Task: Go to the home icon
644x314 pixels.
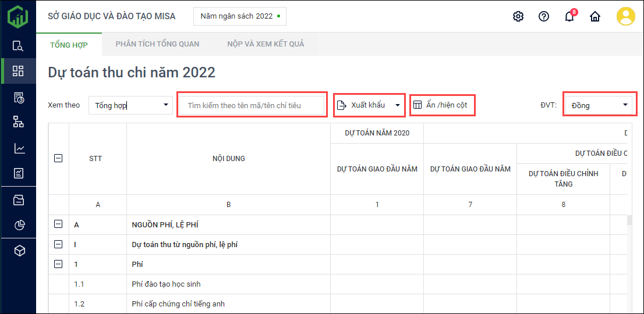Action: [595, 16]
